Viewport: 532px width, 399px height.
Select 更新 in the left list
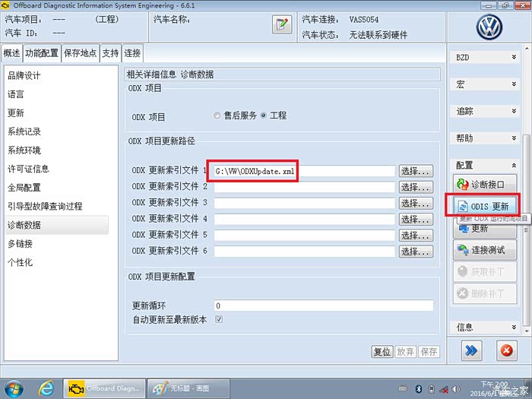57,112
